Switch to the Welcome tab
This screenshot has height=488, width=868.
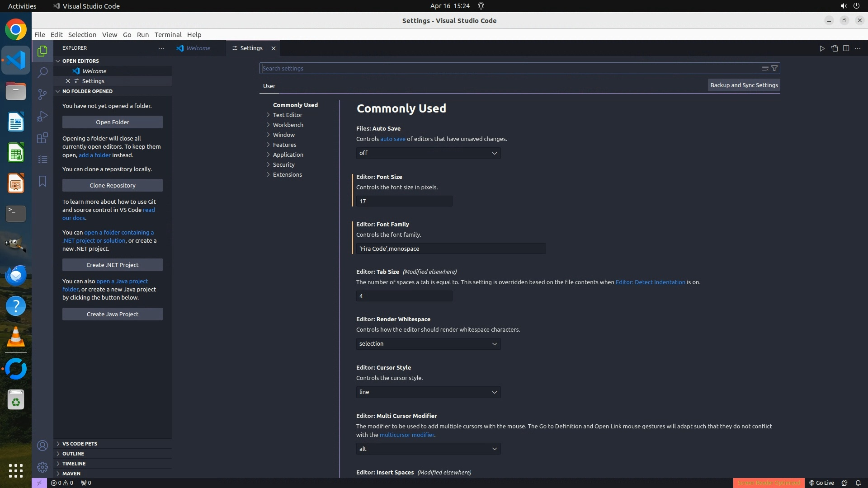[198, 48]
